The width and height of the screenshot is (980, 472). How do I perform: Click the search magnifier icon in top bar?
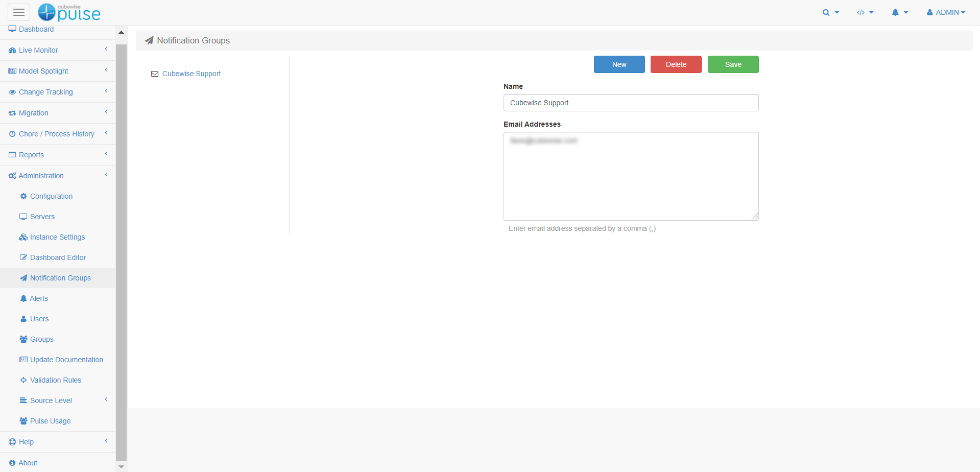(827, 12)
